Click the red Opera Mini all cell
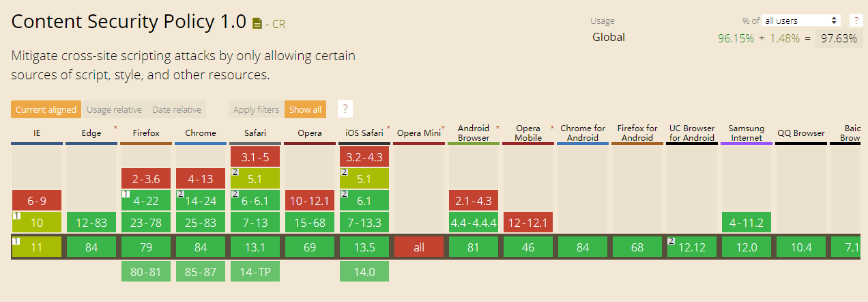The height and width of the screenshot is (302, 868). [x=419, y=247]
